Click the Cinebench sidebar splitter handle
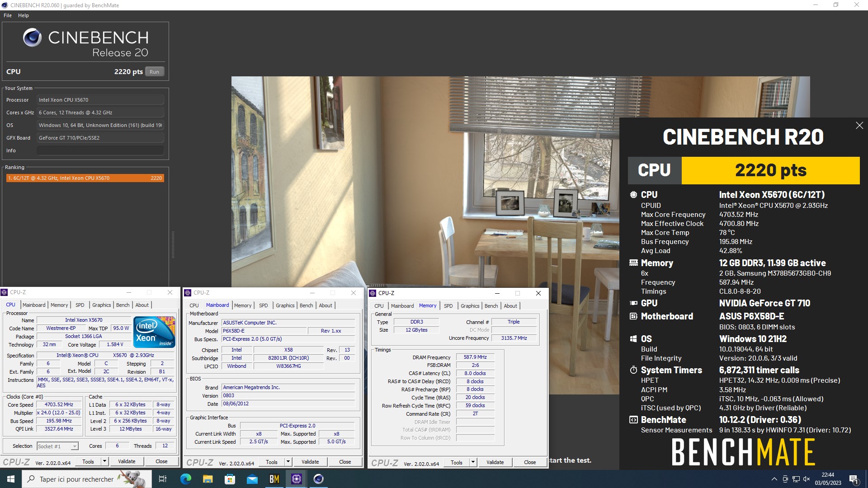 [x=173, y=244]
